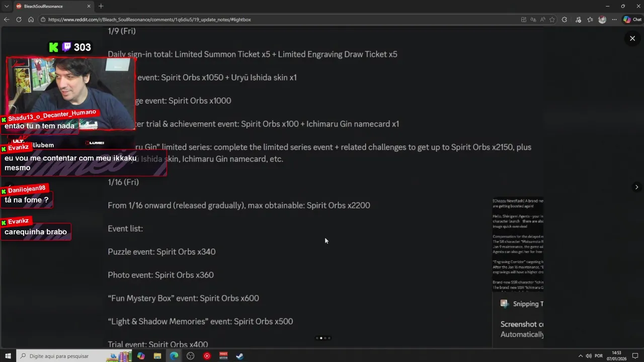Open the favorites list
The width and height of the screenshot is (644, 362).
590,20
